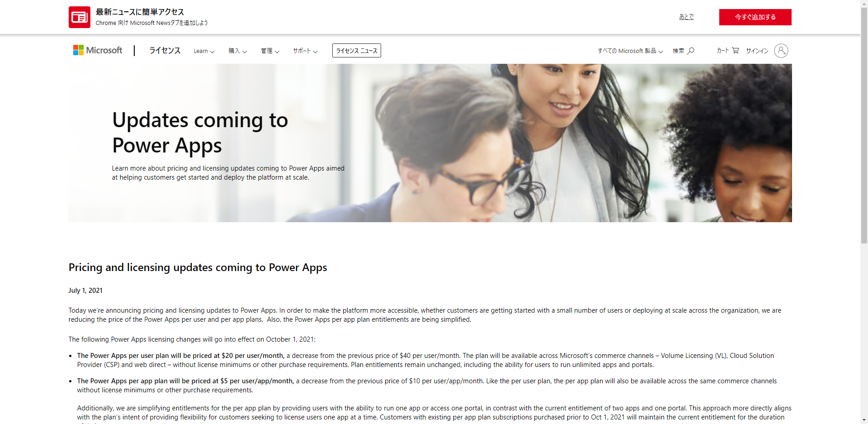Click the 'July 1, 2021' date text
This screenshot has height=424, width=868.
[85, 291]
